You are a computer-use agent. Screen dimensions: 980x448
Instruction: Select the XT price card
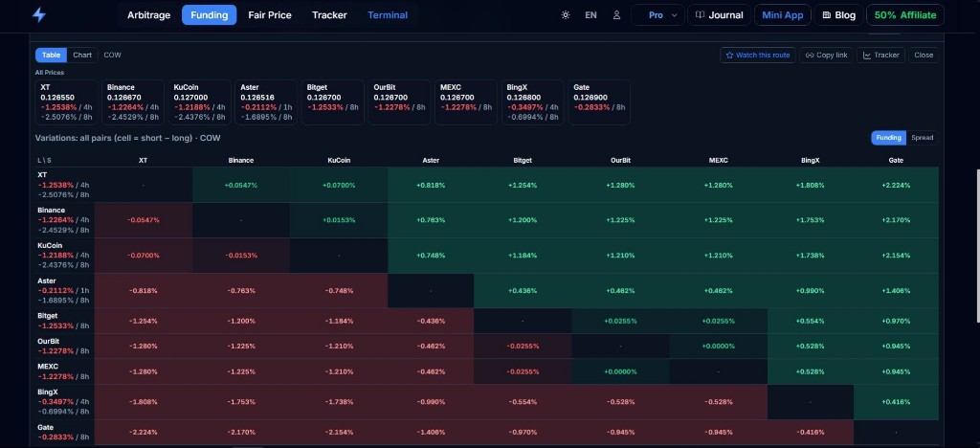(x=66, y=101)
